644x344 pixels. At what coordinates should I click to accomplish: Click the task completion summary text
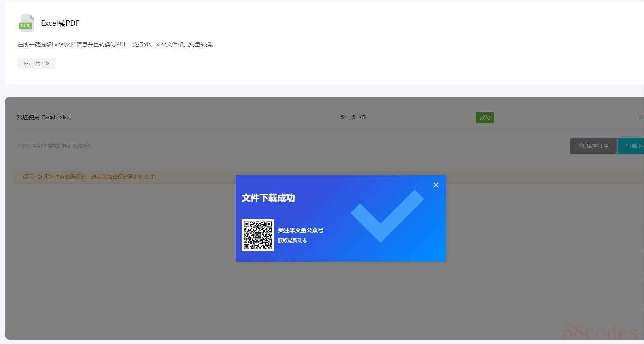[x=55, y=146]
